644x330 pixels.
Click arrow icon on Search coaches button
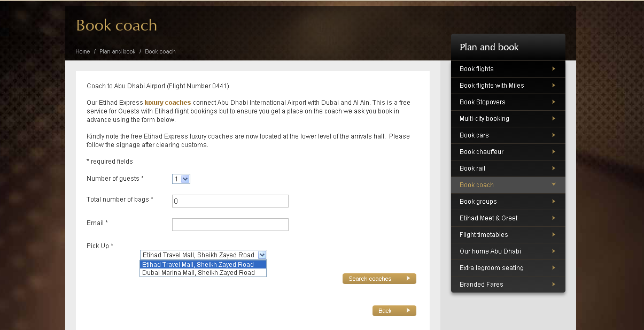408,278
